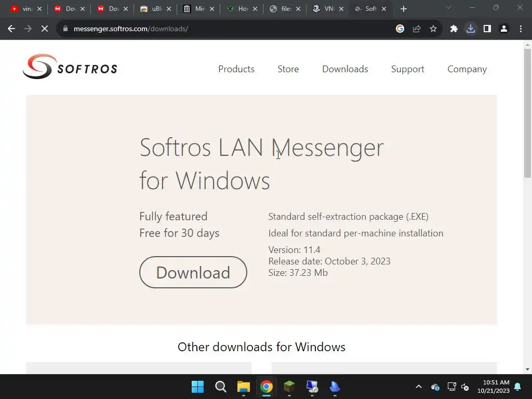Open the blue taskbar app icon

tap(335, 387)
